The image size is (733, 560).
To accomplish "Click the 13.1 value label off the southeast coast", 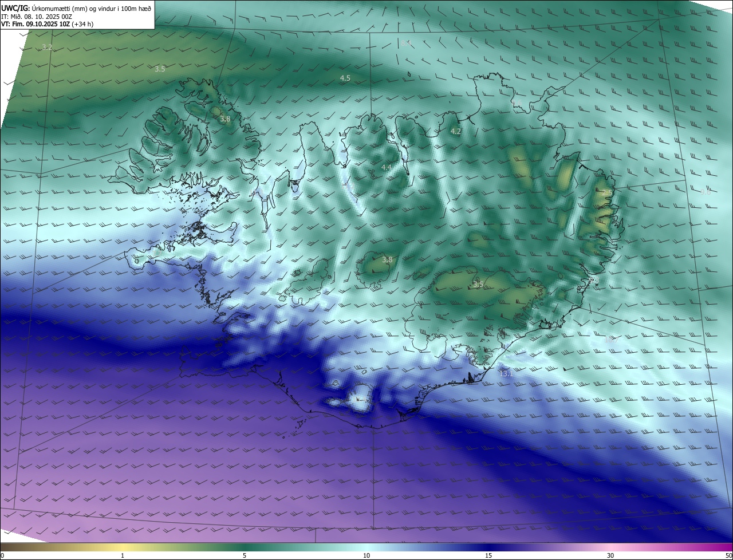I will (506, 374).
